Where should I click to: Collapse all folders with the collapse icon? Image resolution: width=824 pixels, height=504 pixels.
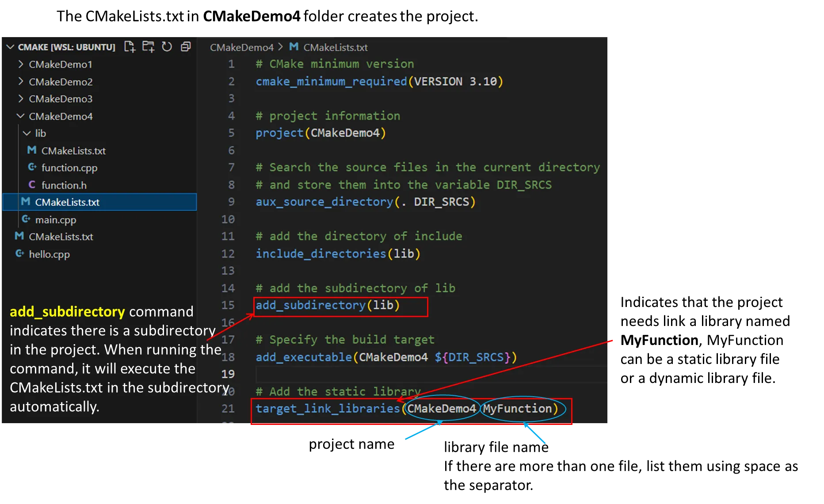(x=186, y=46)
